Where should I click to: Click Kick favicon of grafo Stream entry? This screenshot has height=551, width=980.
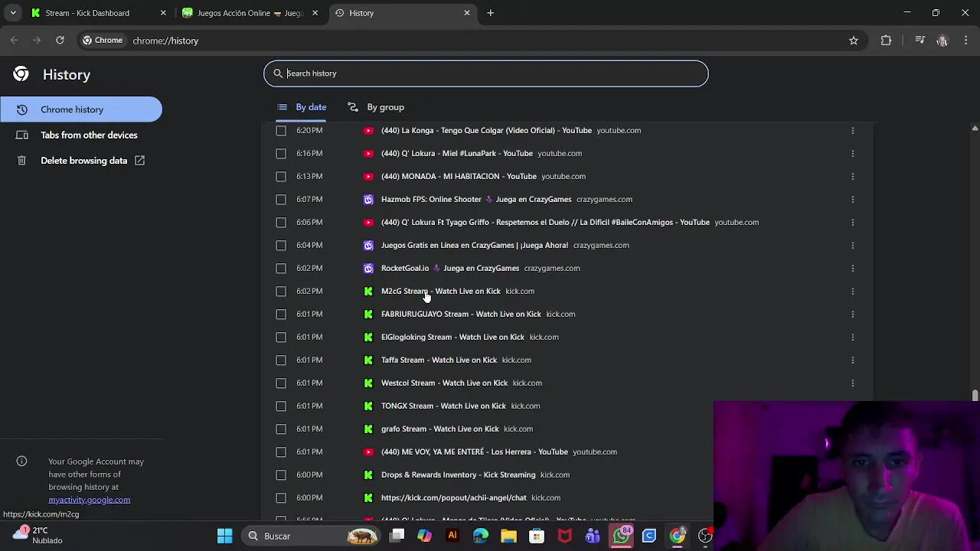pos(368,429)
